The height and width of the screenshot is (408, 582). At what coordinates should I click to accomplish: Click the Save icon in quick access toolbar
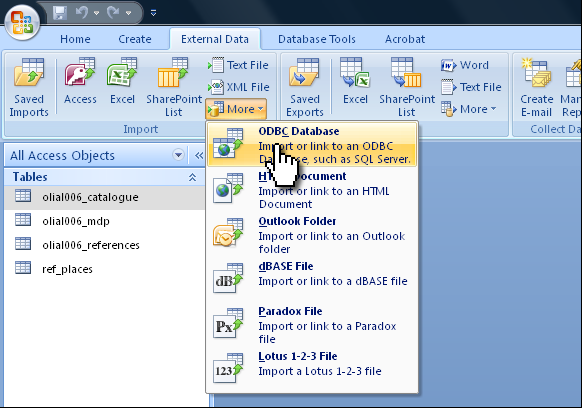click(x=59, y=13)
